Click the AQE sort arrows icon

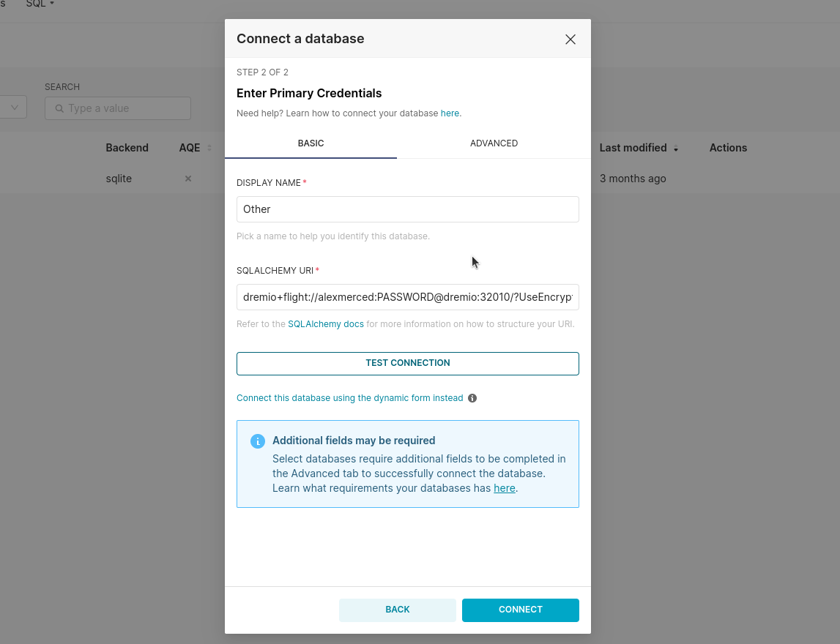[209, 148]
